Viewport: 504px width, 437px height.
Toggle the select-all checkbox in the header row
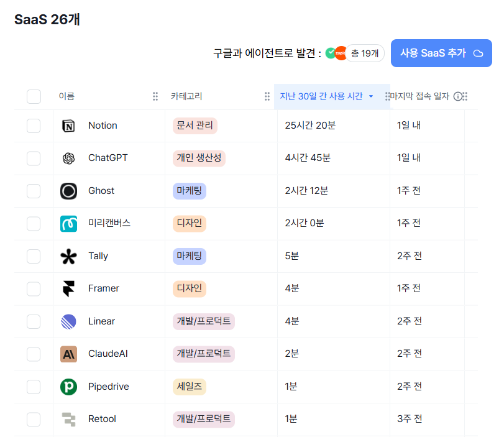pyautogui.click(x=34, y=96)
